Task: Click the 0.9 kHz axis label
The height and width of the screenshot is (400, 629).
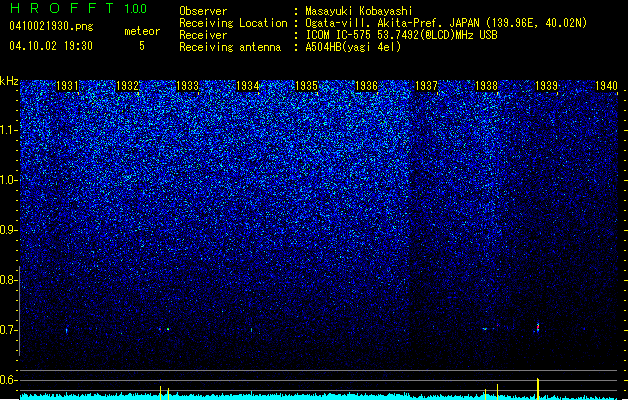Action: (8, 230)
